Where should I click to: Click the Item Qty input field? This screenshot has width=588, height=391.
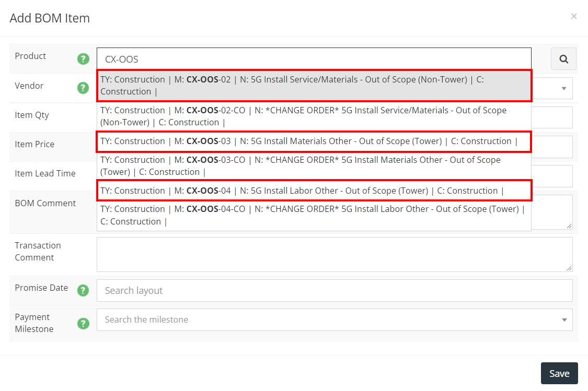point(552,117)
